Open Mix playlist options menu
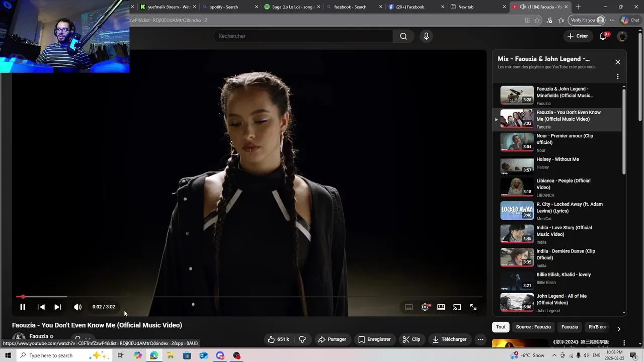Viewport: 644px width, 362px height. (618, 77)
